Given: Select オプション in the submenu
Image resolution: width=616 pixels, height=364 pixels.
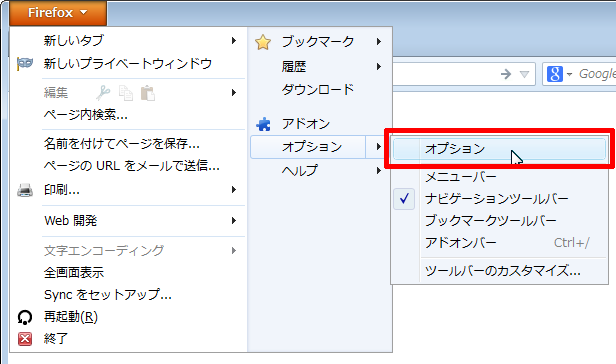Looking at the screenshot, I should (x=499, y=149).
